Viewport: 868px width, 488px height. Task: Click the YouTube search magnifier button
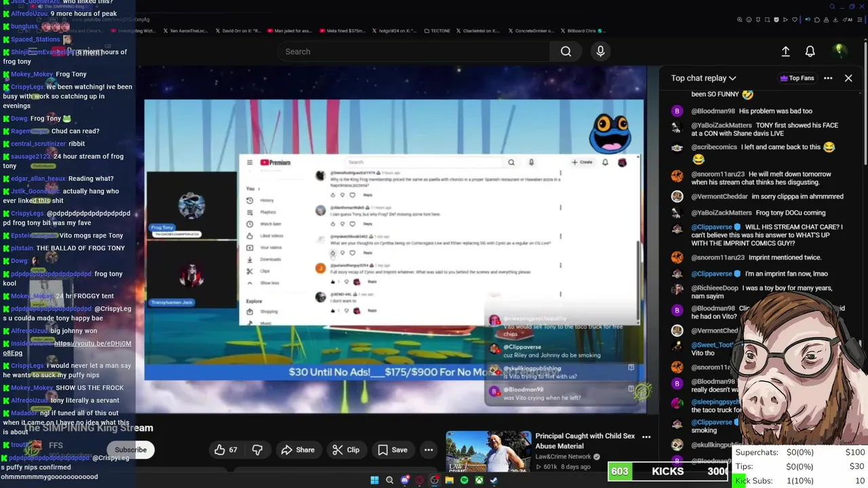[x=566, y=52]
